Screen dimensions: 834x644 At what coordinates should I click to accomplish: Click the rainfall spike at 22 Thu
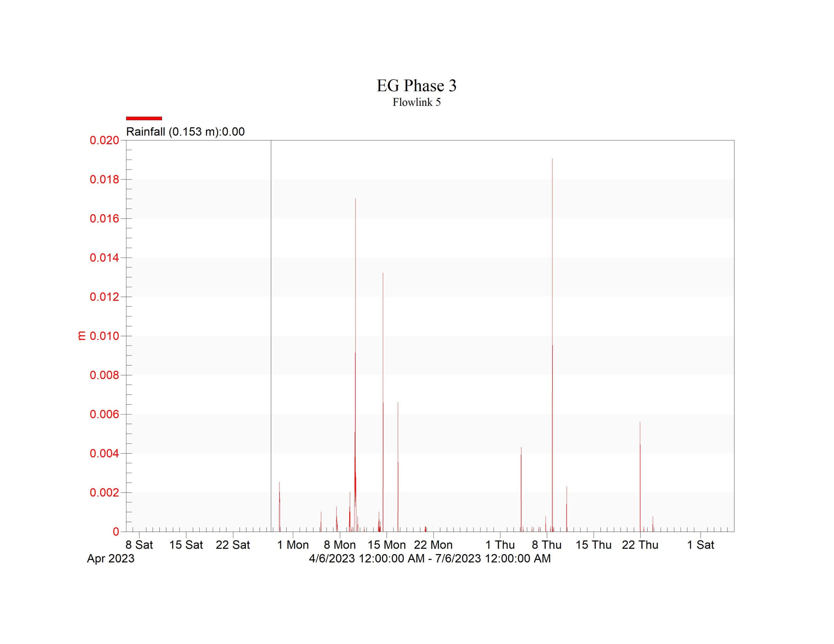click(x=640, y=477)
